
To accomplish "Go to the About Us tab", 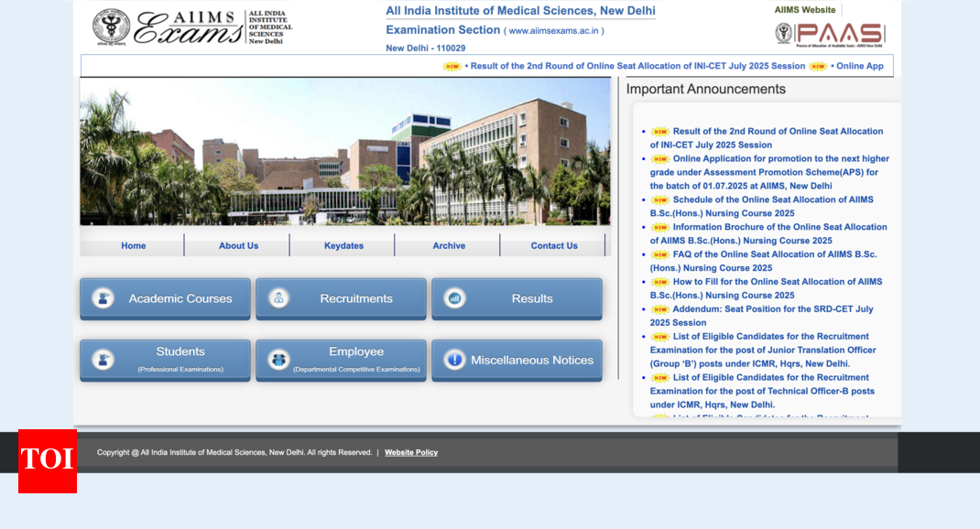I will (238, 245).
